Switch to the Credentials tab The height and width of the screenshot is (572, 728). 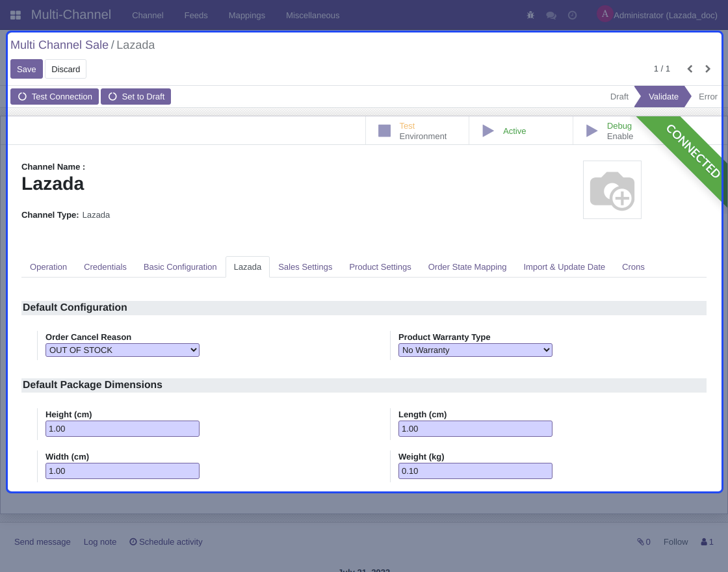[x=105, y=267]
